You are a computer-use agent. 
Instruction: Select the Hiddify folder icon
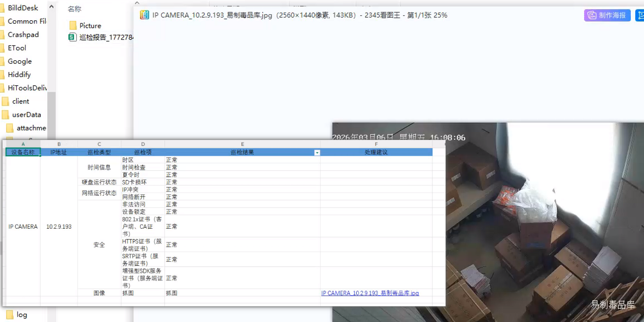pos(2,75)
